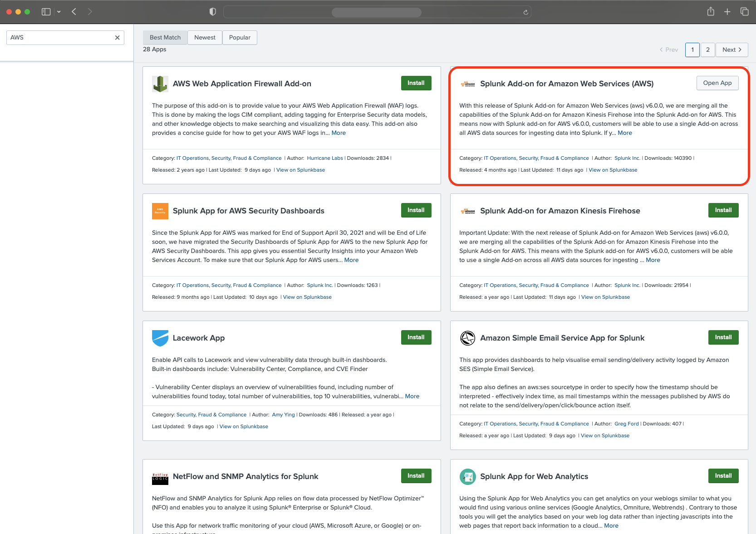Screen dimensions: 756x534
Task: View Lacework App on Splunkbase
Action: click(x=244, y=426)
